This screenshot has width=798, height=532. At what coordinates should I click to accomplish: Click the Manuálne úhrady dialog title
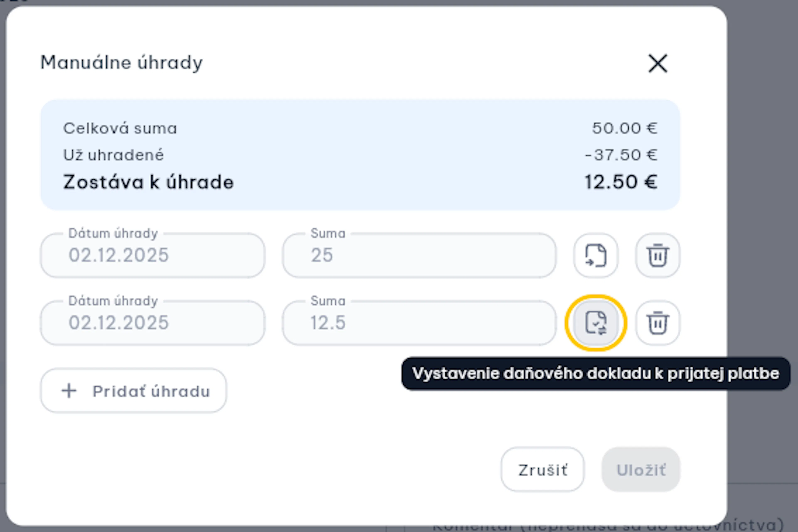tap(121, 63)
